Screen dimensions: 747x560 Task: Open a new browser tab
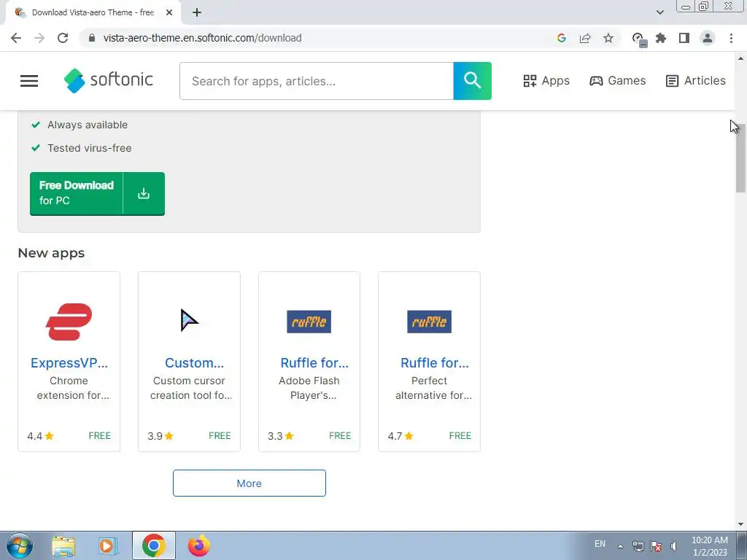197,12
